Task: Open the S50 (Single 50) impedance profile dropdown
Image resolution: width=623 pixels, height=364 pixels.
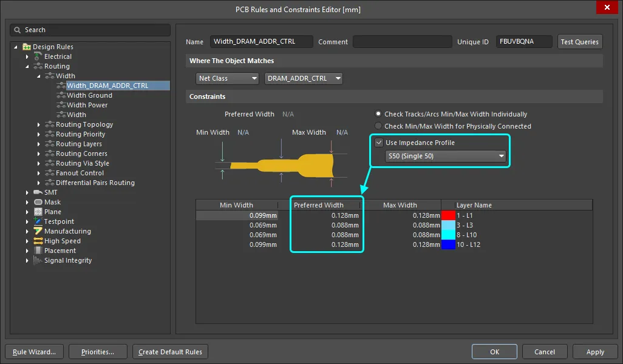Action: click(x=501, y=156)
